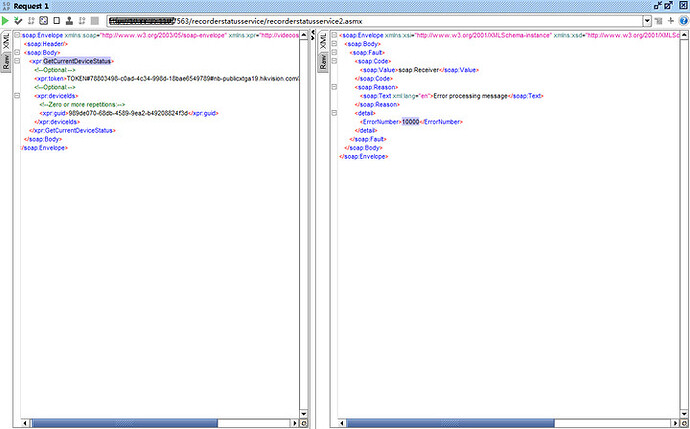Collapse the xpr:deviceIds fold marker
Viewport: 690px width, 429px height.
point(16,96)
